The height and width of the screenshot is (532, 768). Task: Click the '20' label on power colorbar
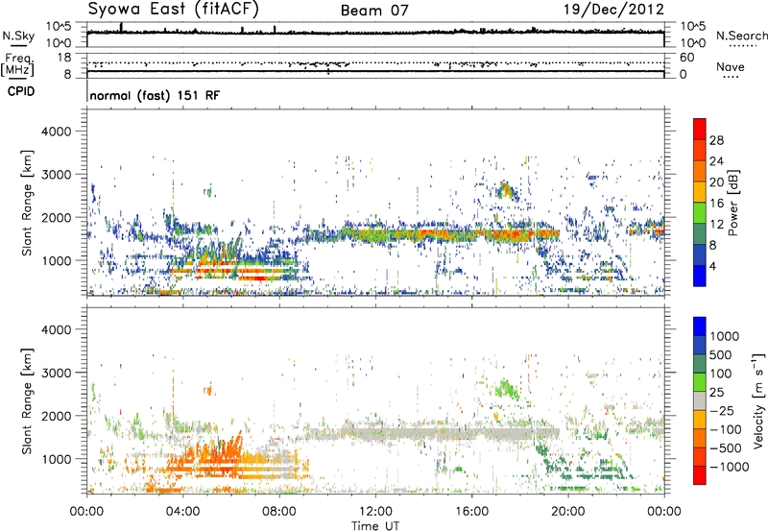tap(716, 182)
